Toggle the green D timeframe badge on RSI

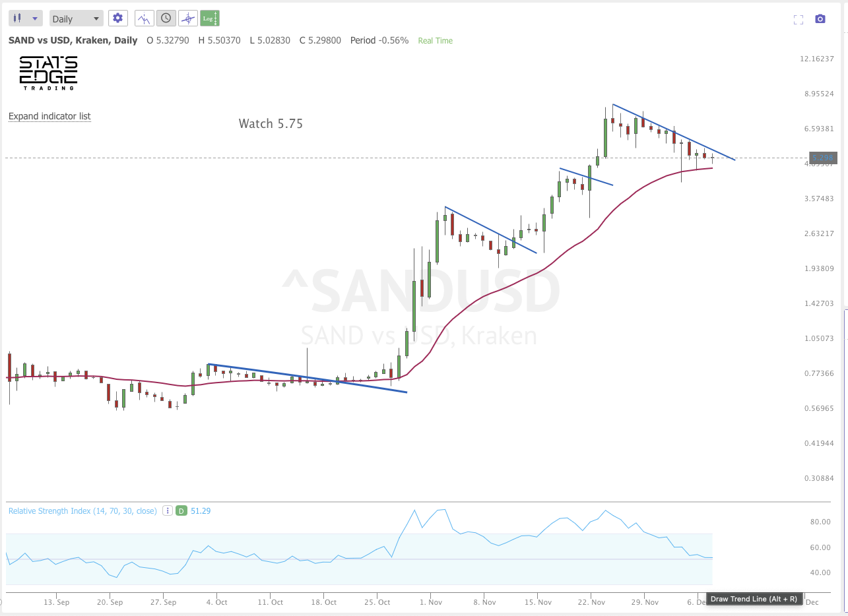(x=181, y=510)
